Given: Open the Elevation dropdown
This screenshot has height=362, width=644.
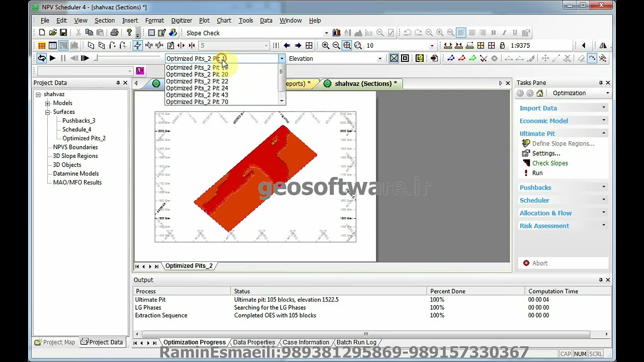Looking at the screenshot, I should coord(380,58).
